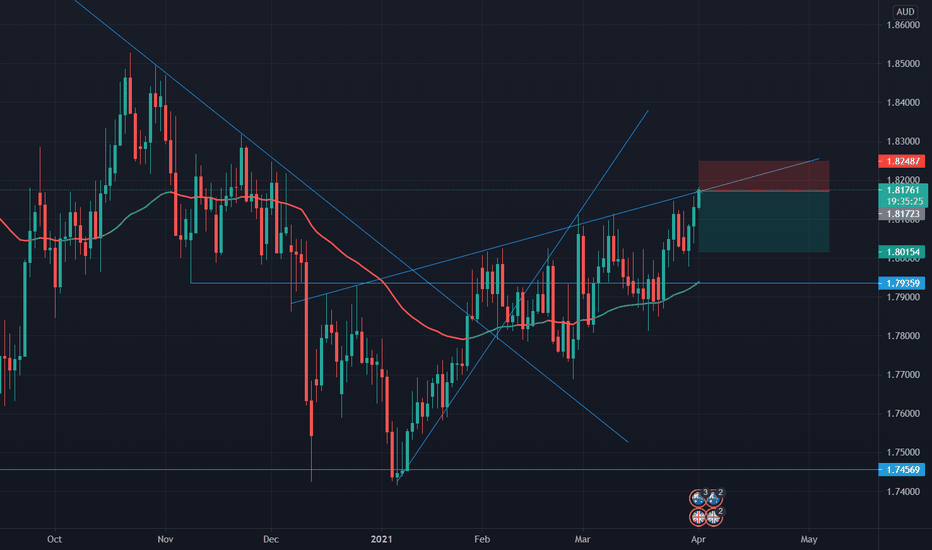Select the green profit zone of the short position
The image size is (932, 550).
coord(764,221)
